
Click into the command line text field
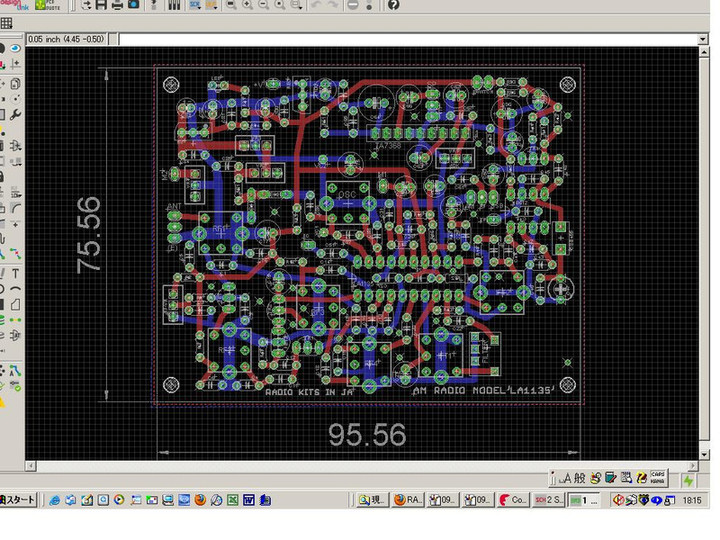click(x=400, y=39)
